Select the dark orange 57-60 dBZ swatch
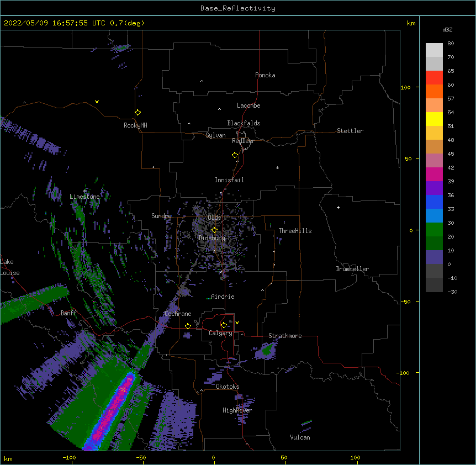The height and width of the screenshot is (465, 476). 434,91
